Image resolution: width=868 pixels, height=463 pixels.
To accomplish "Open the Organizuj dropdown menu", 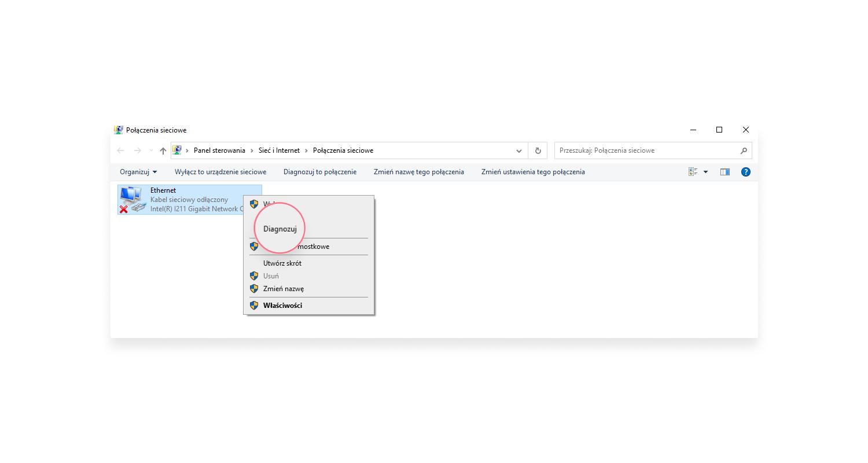I will pyautogui.click(x=138, y=172).
